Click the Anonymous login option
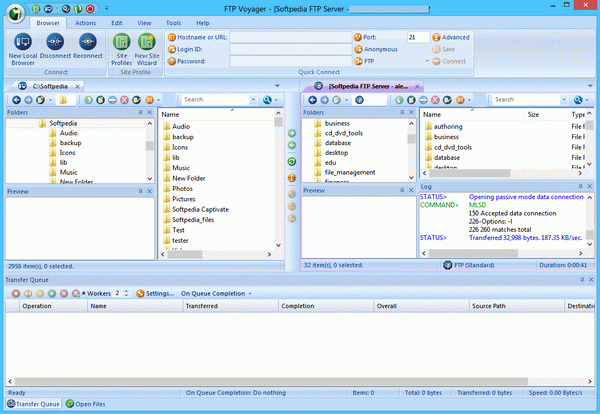 (x=376, y=49)
